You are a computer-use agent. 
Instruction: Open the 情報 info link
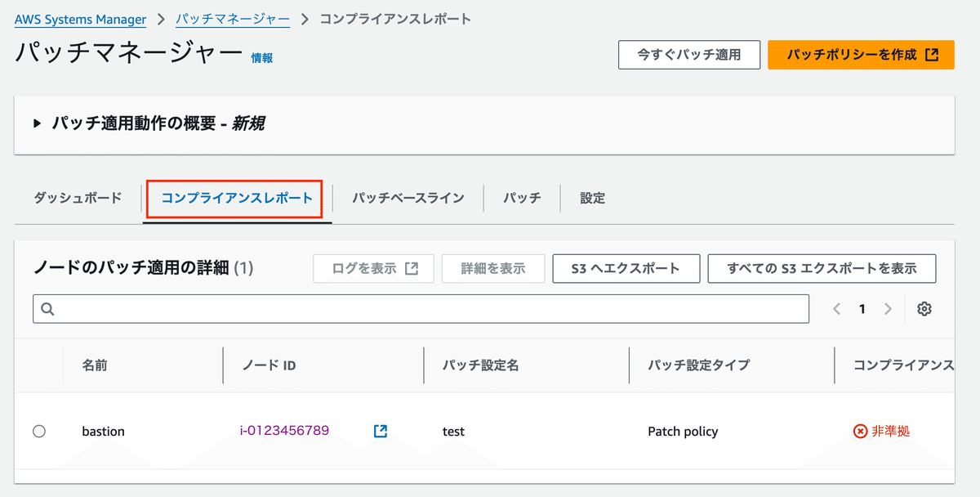click(x=262, y=58)
